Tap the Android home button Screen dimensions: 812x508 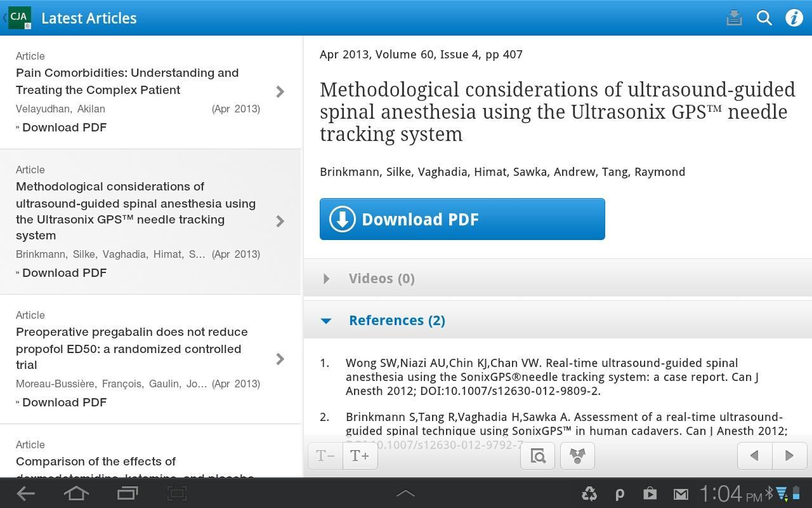(x=76, y=493)
